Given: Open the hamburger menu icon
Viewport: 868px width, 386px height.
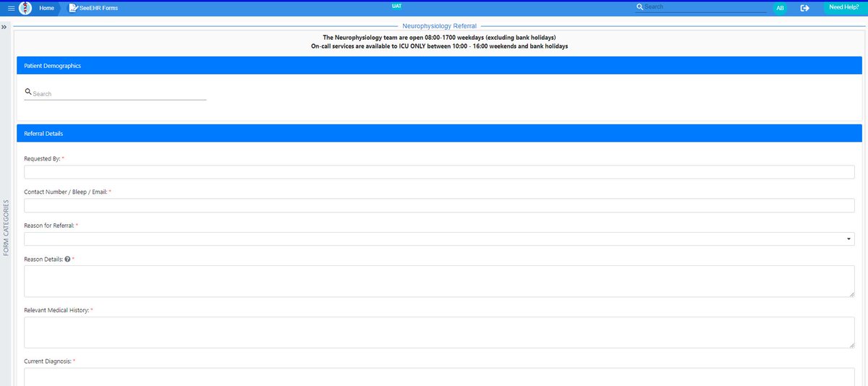Looking at the screenshot, I should pyautogui.click(x=11, y=8).
